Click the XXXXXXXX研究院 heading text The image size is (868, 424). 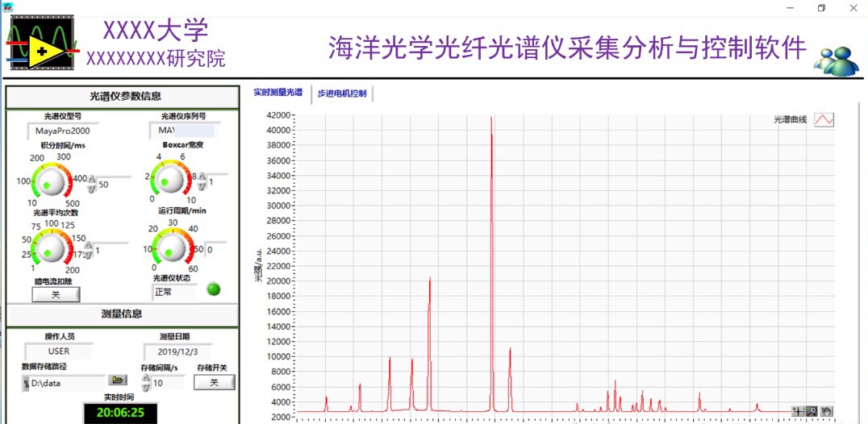(156, 58)
